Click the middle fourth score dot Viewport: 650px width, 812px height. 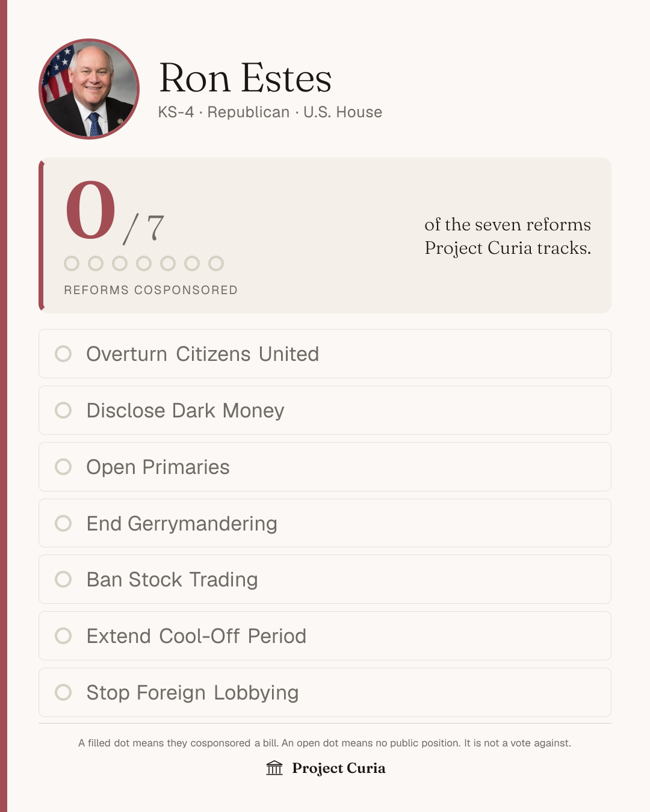[144, 263]
